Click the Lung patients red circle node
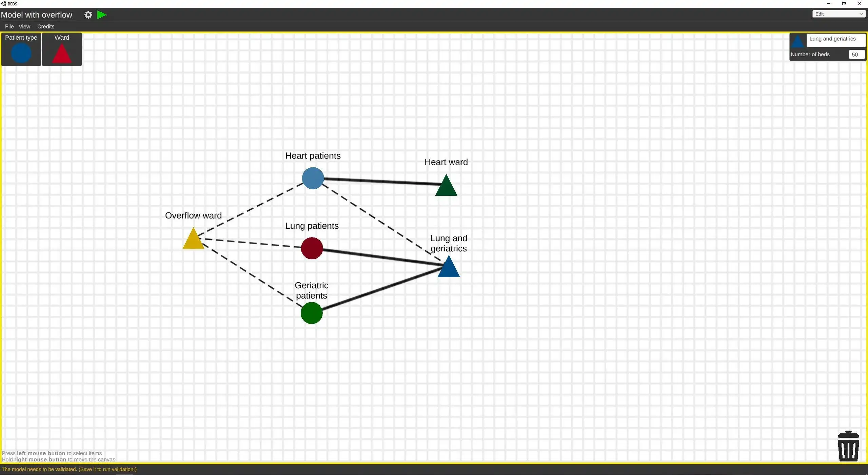This screenshot has width=868, height=475. (x=311, y=248)
